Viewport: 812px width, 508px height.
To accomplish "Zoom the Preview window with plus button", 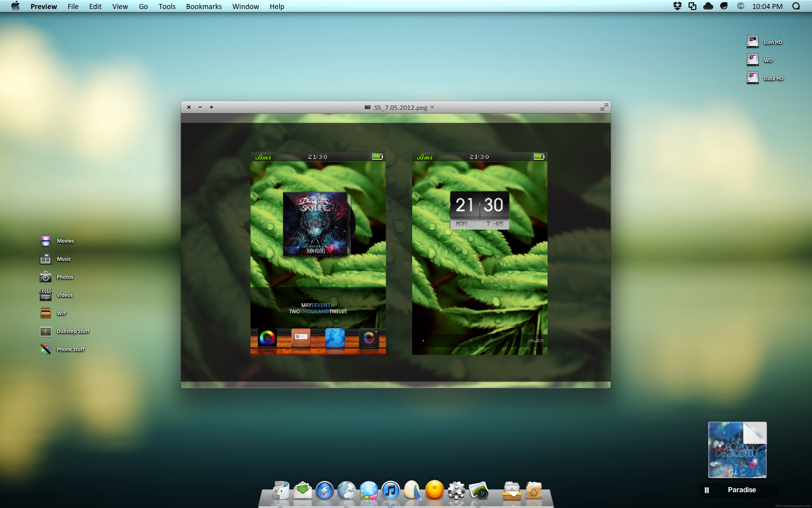I will [x=211, y=107].
